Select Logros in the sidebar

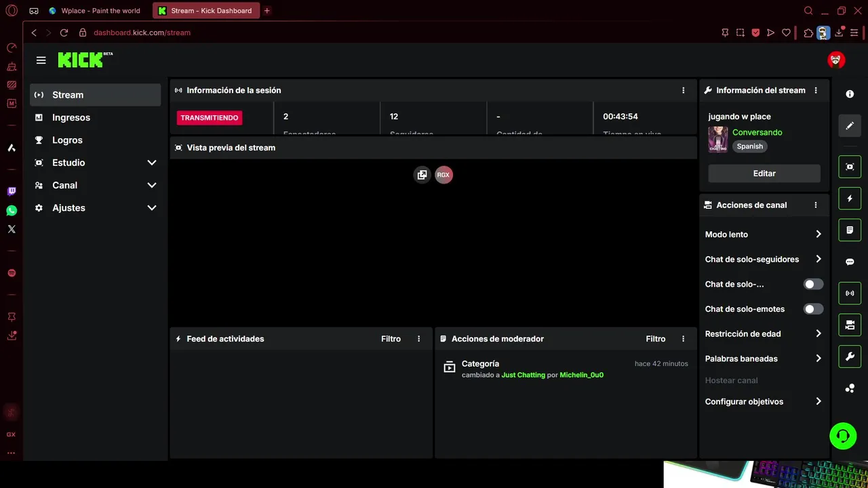coord(96,140)
